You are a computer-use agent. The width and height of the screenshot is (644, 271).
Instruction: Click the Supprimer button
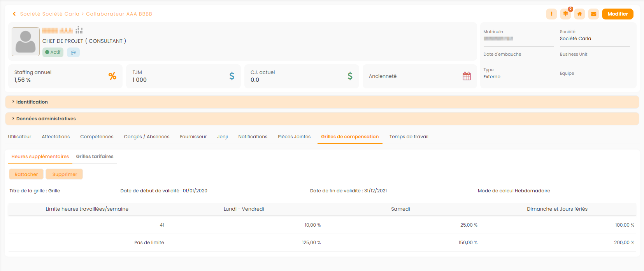click(65, 174)
